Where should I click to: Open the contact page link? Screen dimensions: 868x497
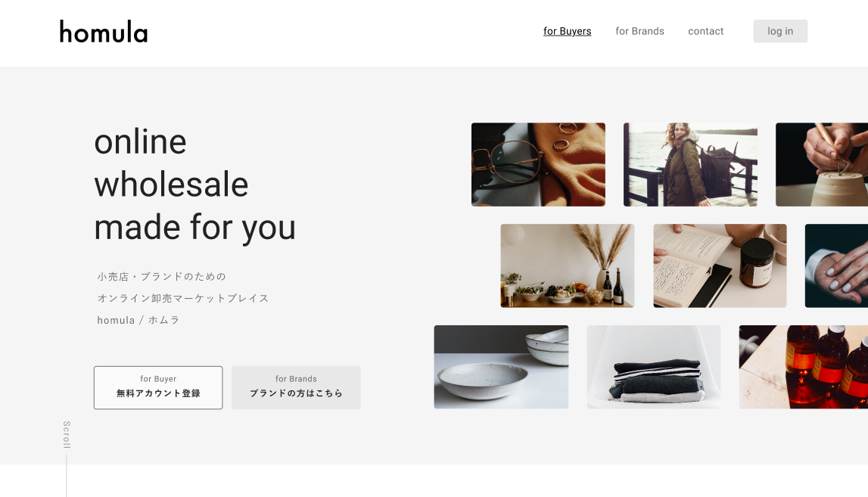click(x=705, y=32)
